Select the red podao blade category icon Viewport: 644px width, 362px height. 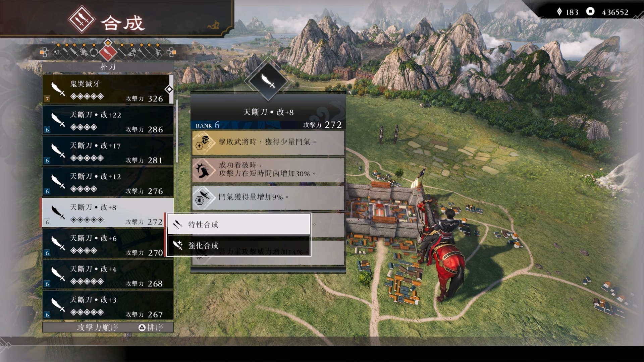[108, 52]
